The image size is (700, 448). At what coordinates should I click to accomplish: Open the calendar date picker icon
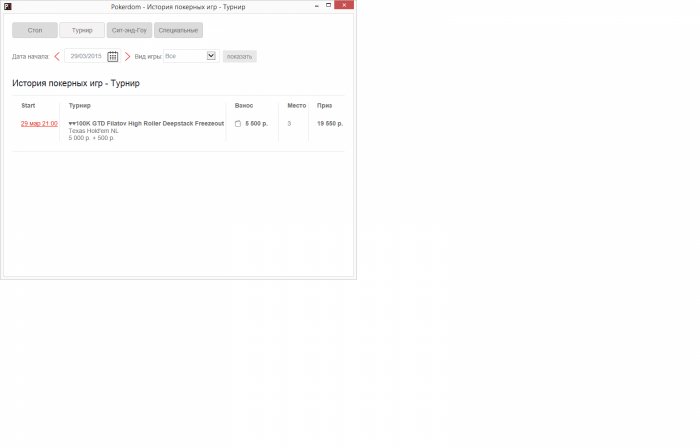[112, 56]
